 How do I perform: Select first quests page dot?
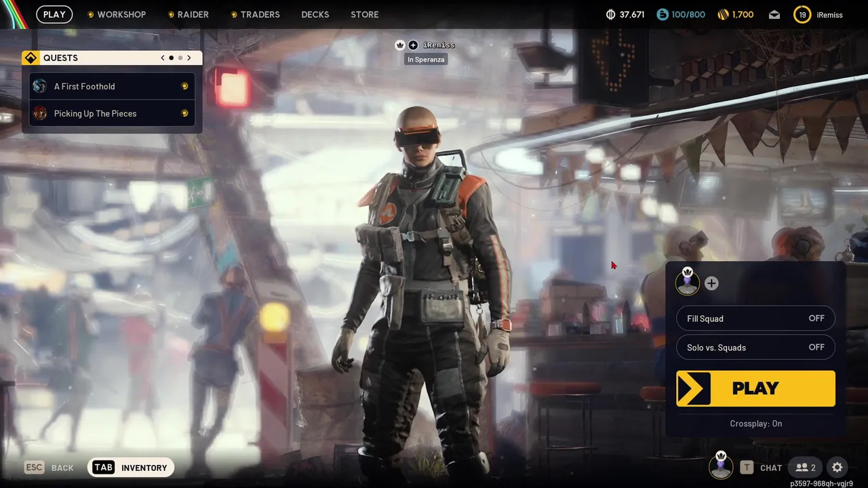point(172,58)
